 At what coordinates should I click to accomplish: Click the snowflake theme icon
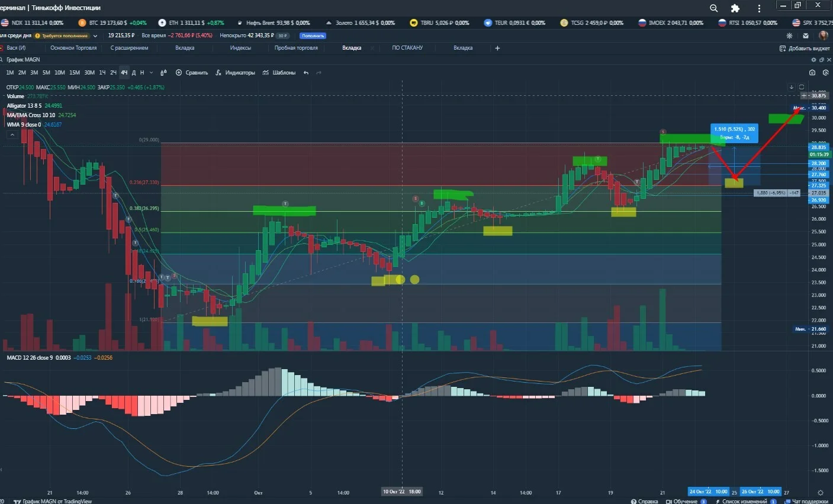(789, 35)
